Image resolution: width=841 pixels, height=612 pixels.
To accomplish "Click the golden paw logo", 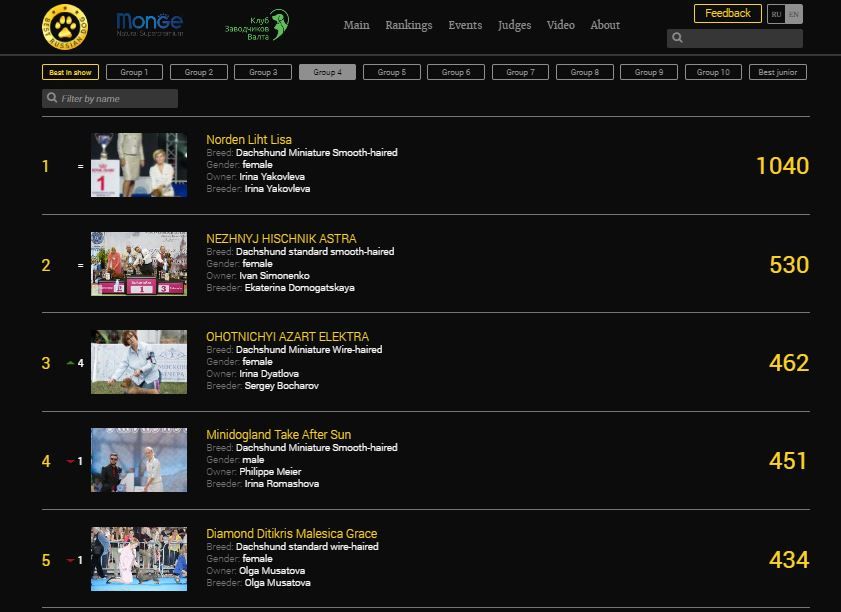I will coord(65,25).
